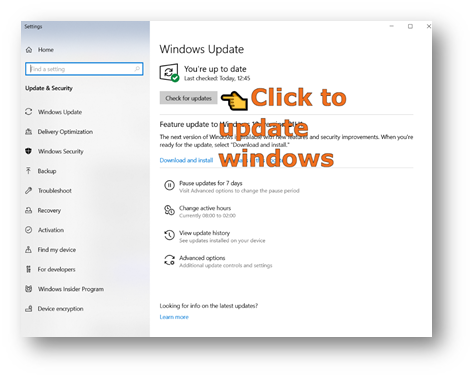
Task: Click the search magnifier icon
Action: point(137,69)
